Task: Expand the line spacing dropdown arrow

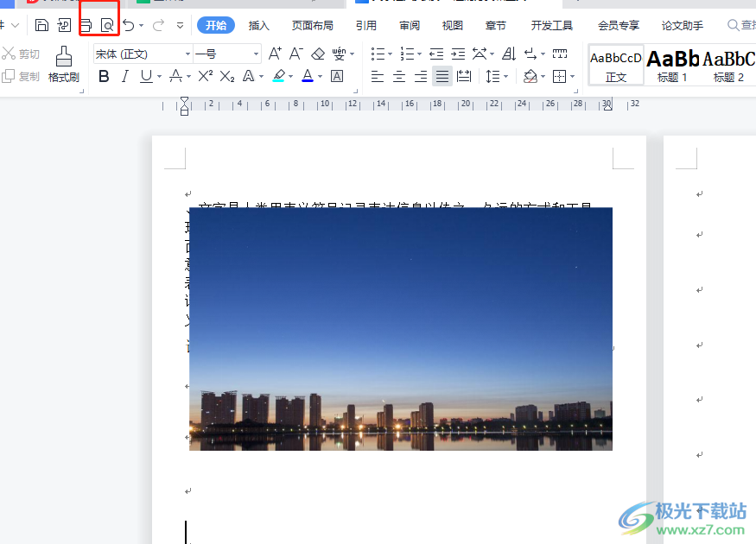Action: coord(505,76)
